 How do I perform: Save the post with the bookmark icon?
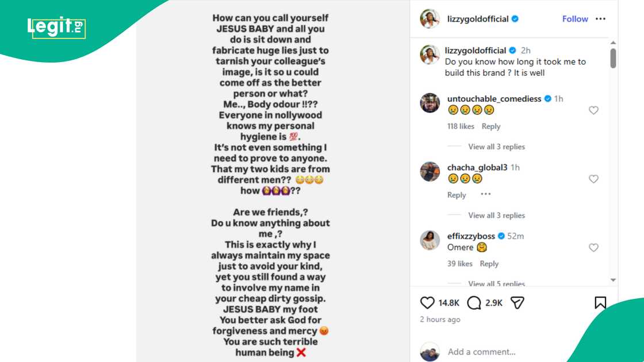click(x=600, y=302)
